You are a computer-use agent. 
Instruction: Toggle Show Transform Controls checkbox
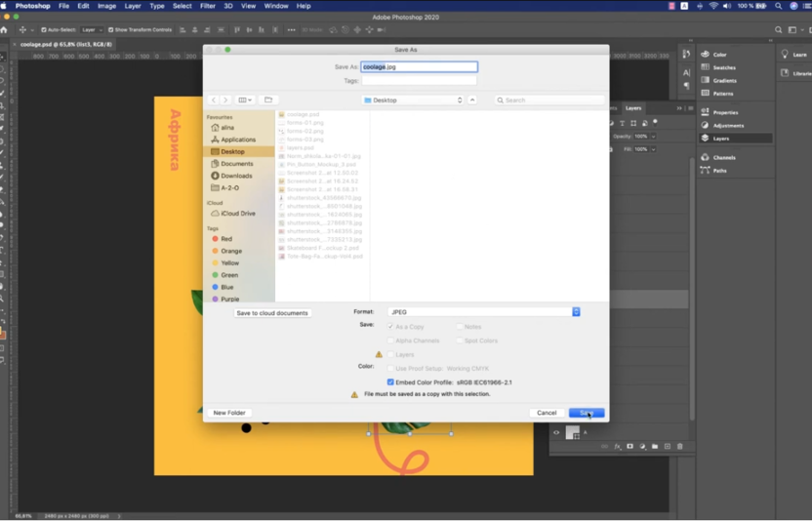(x=110, y=30)
